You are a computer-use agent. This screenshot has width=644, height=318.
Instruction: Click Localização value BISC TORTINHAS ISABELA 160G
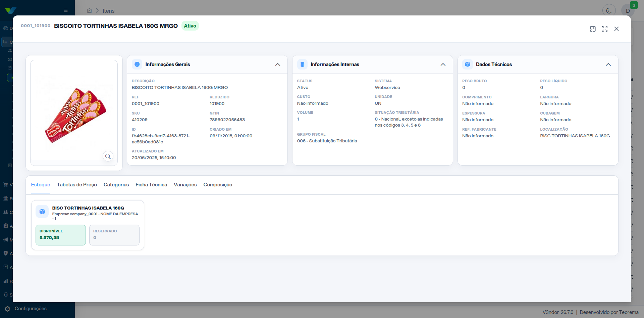pos(575,136)
